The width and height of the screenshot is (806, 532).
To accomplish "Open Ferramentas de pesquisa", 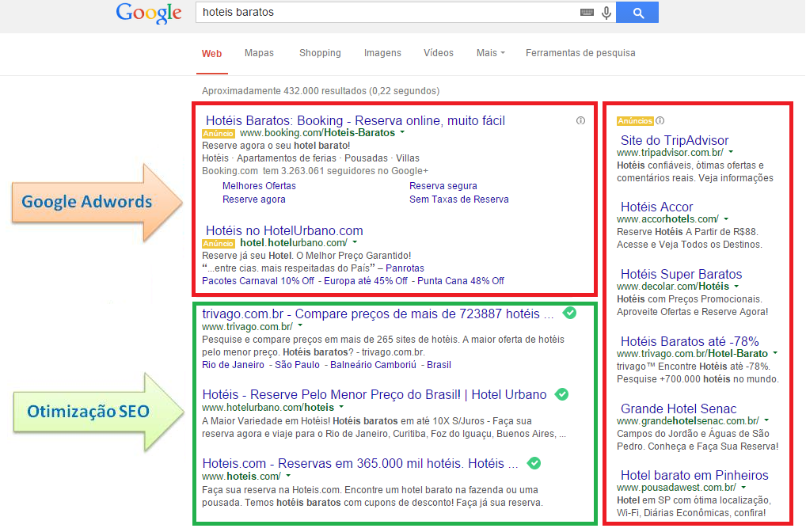I will click(580, 53).
